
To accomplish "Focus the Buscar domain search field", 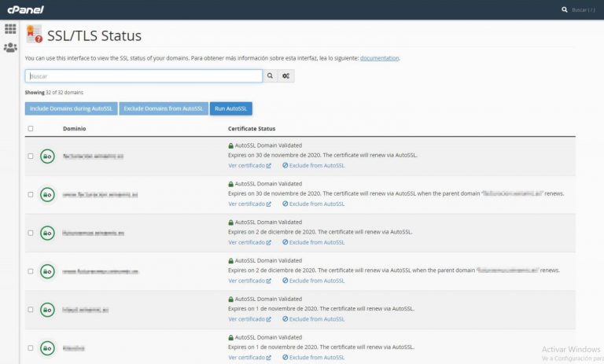I will click(144, 76).
